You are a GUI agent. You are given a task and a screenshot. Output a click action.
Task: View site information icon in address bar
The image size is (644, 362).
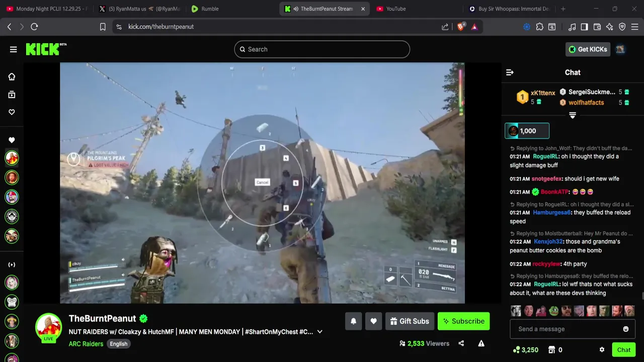click(x=119, y=27)
